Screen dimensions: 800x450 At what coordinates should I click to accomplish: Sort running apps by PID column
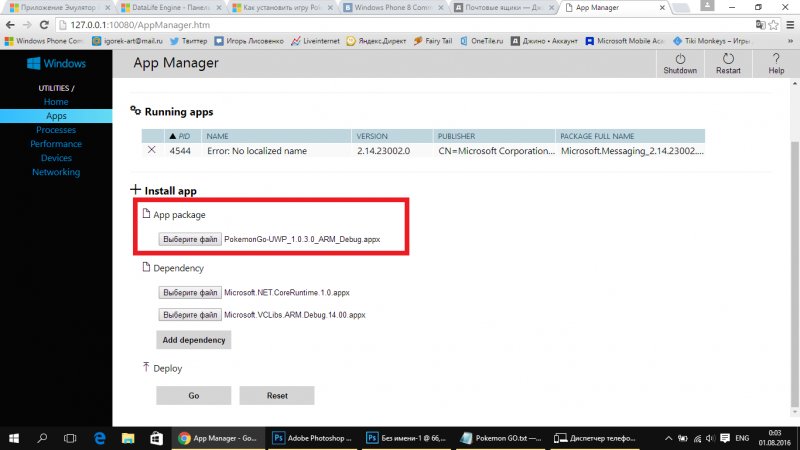tap(181, 135)
